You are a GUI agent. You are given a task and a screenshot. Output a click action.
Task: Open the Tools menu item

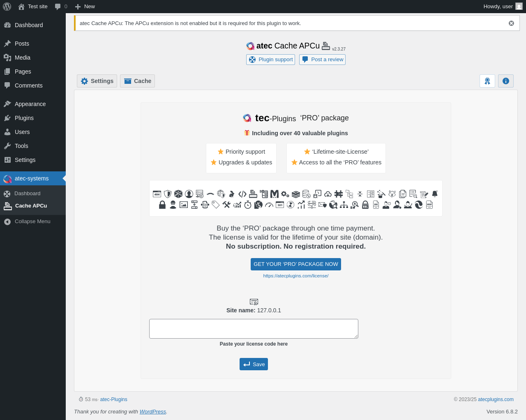tap(33, 146)
